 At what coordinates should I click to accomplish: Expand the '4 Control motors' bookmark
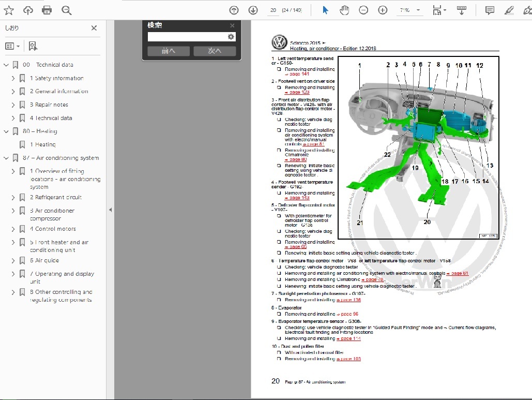13,229
